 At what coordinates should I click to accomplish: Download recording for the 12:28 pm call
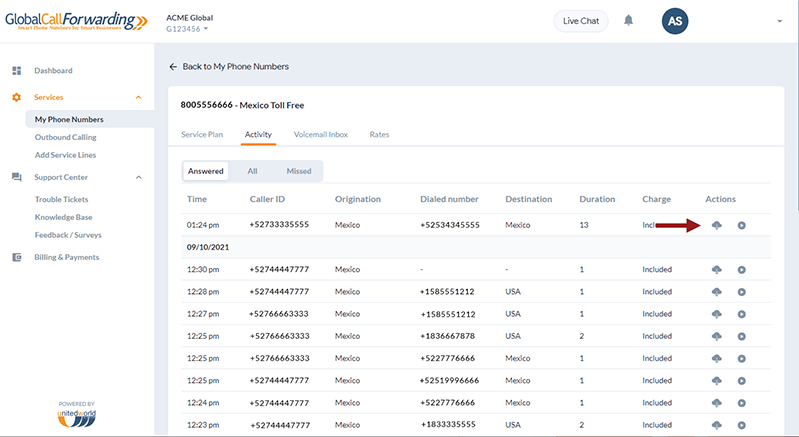[716, 292]
